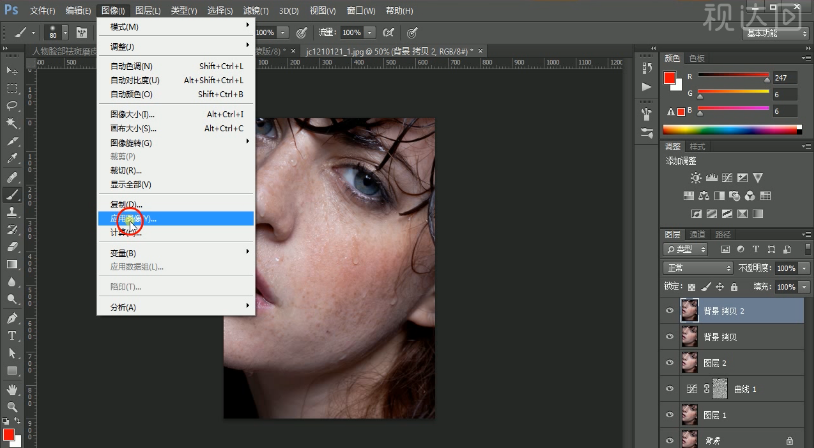Select the History Brush tool

tap(12, 229)
